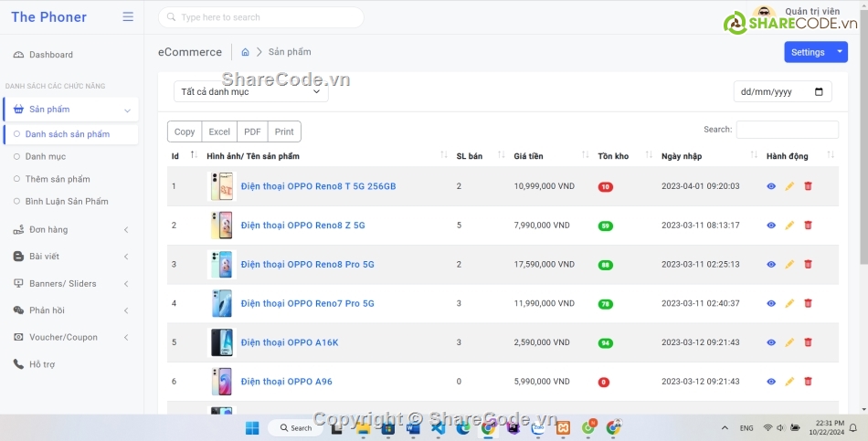Click the dd/mm/yyyy date input
Screen dimensions: 868x441
coord(782,92)
